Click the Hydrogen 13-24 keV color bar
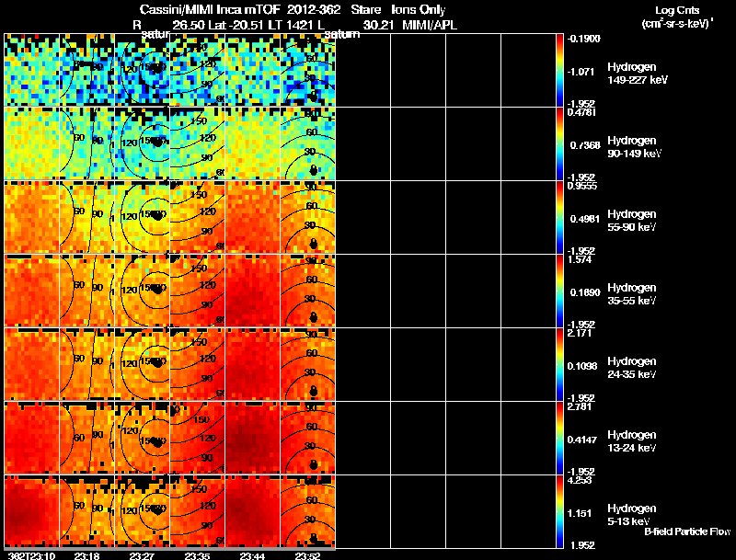Screen dimensions: 736x560 (x=559, y=438)
